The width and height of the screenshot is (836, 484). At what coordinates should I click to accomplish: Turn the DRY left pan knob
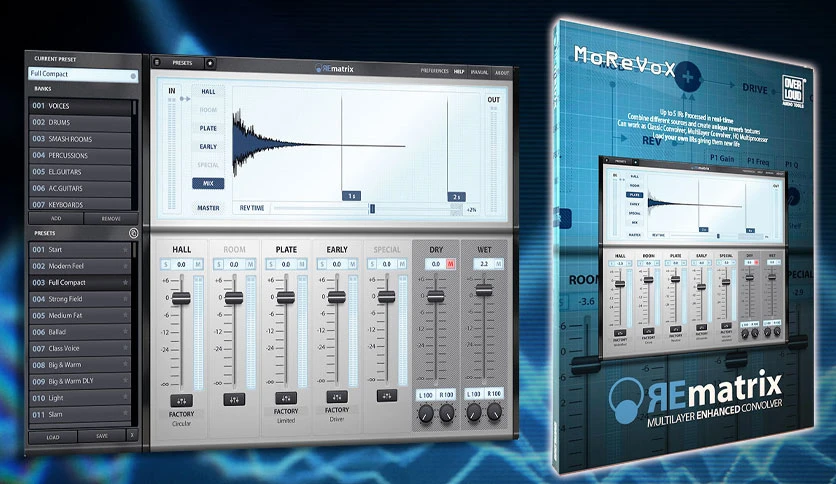pyautogui.click(x=425, y=413)
